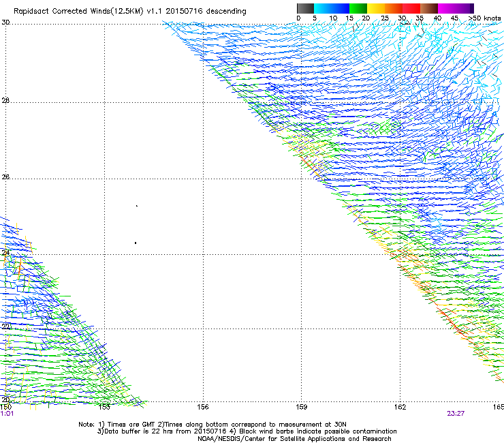The width and height of the screenshot is (504, 443).
Task: Click the '>50 knots' legend label
Action: (x=484, y=18)
